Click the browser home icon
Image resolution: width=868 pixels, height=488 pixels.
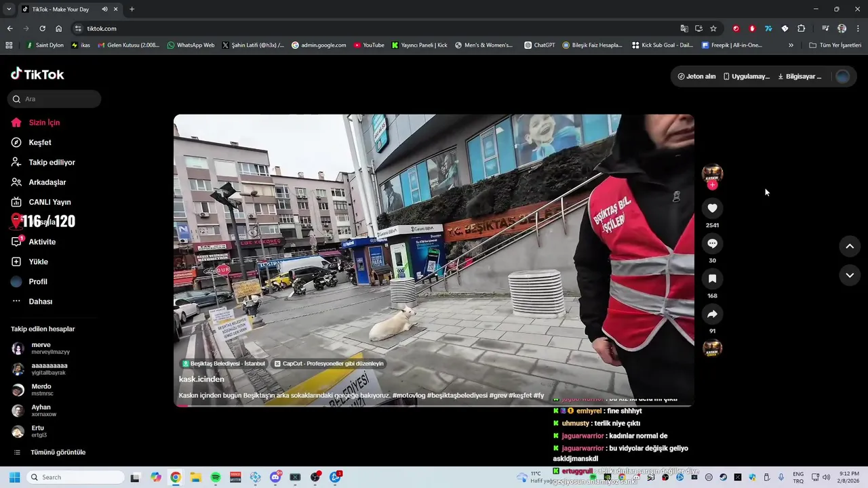point(58,28)
